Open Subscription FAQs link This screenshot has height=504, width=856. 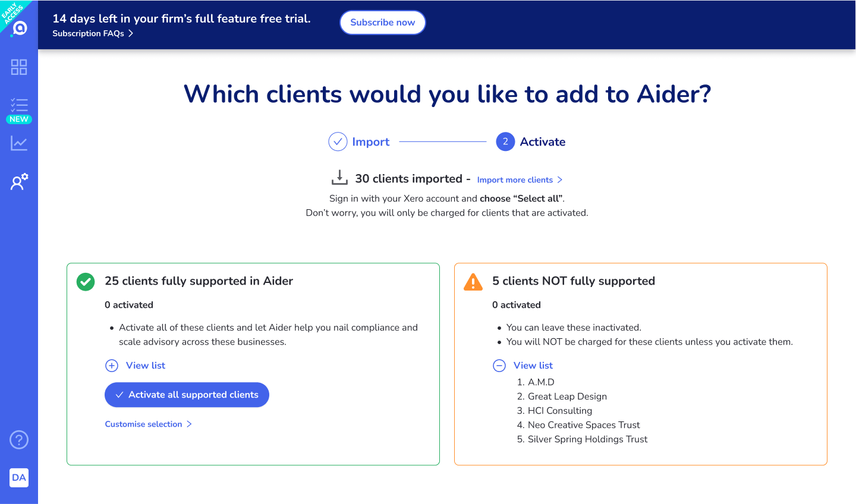coord(92,33)
